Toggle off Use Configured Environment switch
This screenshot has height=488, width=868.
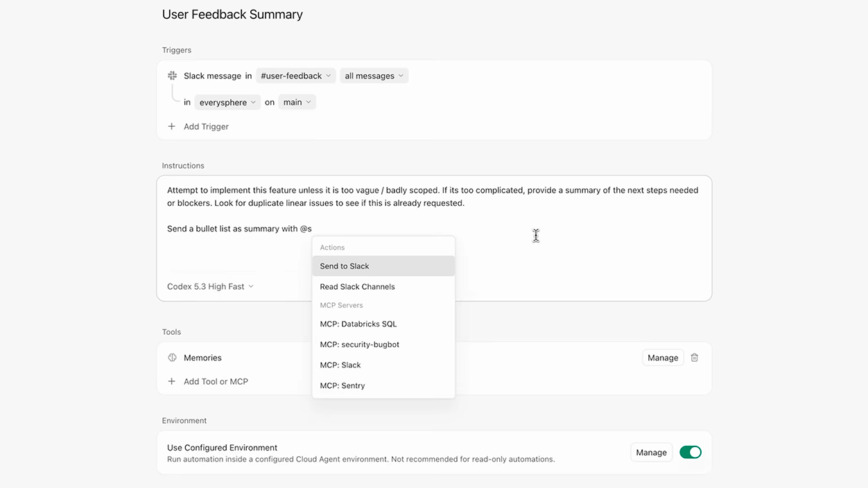tap(690, 453)
